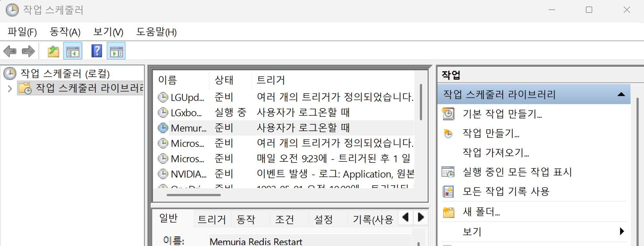The height and width of the screenshot is (246, 644).
Task: Click the 작업 스케줄러 라이브러리 folder icon in tree
Action: [25, 88]
